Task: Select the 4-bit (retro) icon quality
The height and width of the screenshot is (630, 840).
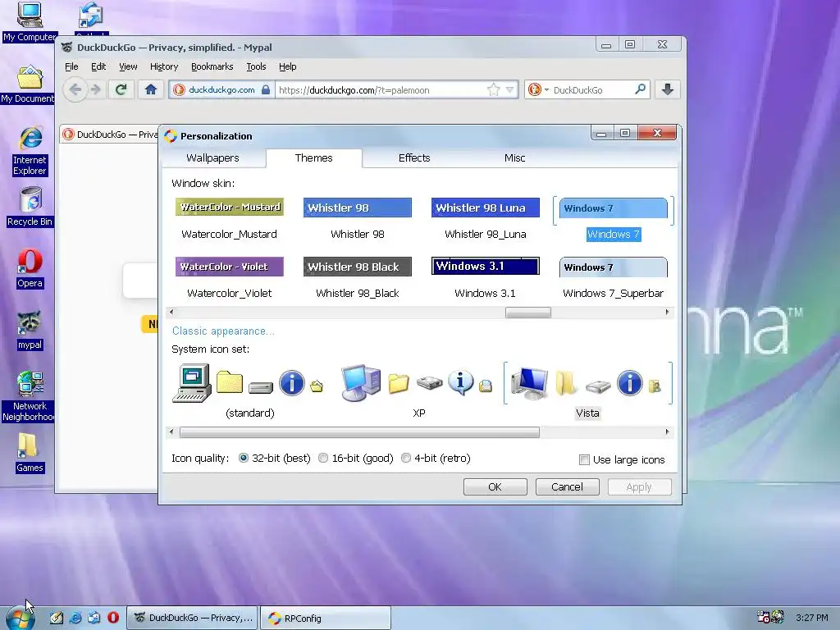Action: pos(406,458)
